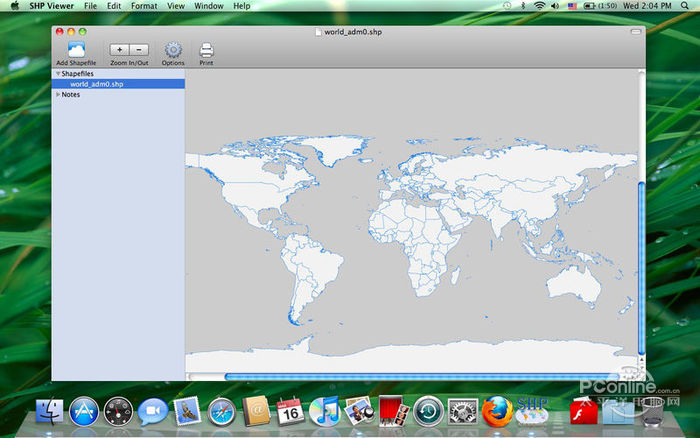The width and height of the screenshot is (700, 438).
Task: Expand the Notes tree group
Action: tap(58, 95)
